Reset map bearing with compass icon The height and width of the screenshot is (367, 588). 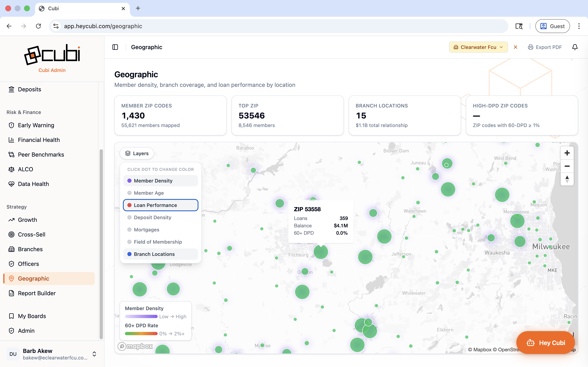tap(567, 179)
